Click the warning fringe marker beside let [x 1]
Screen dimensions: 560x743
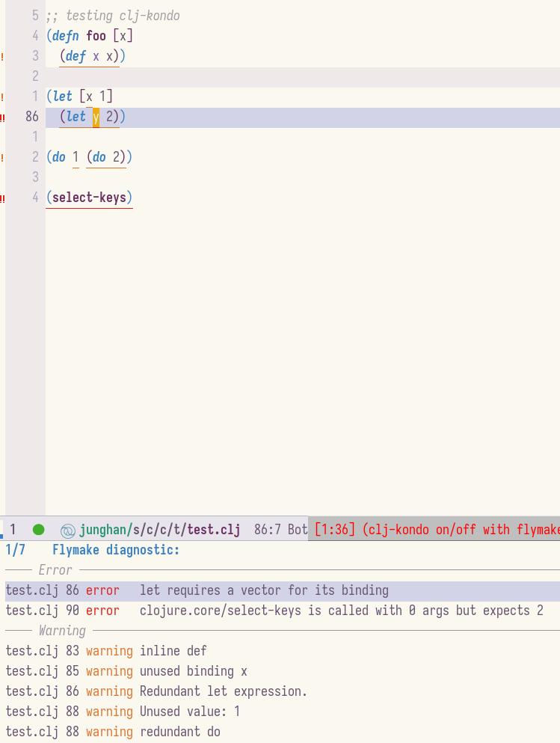tap(2, 97)
